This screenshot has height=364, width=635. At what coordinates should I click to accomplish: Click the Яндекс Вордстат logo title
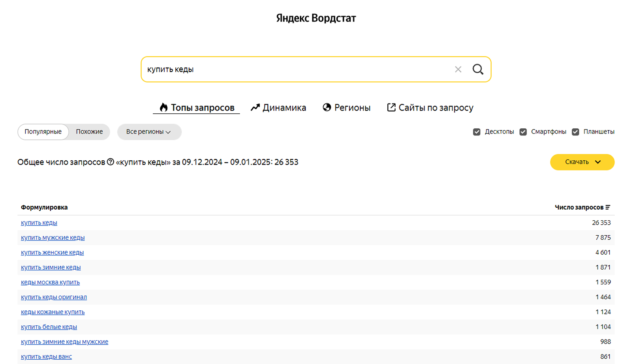316,18
